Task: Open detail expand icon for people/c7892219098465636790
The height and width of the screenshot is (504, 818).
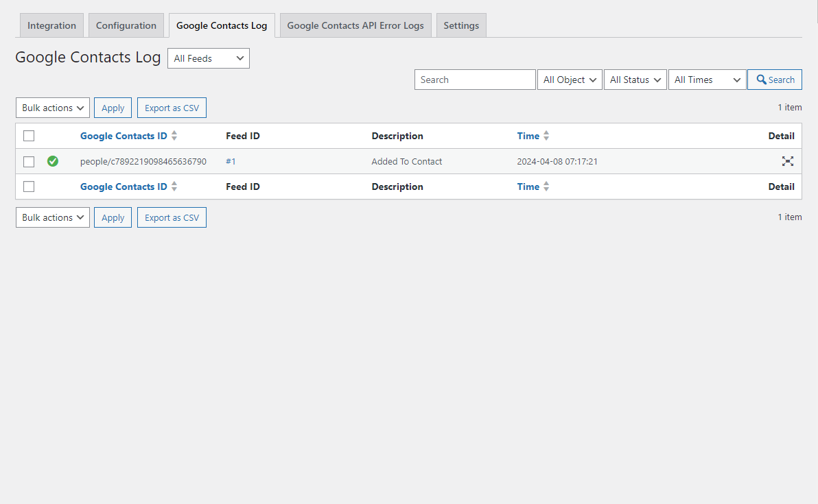Action: pos(787,161)
